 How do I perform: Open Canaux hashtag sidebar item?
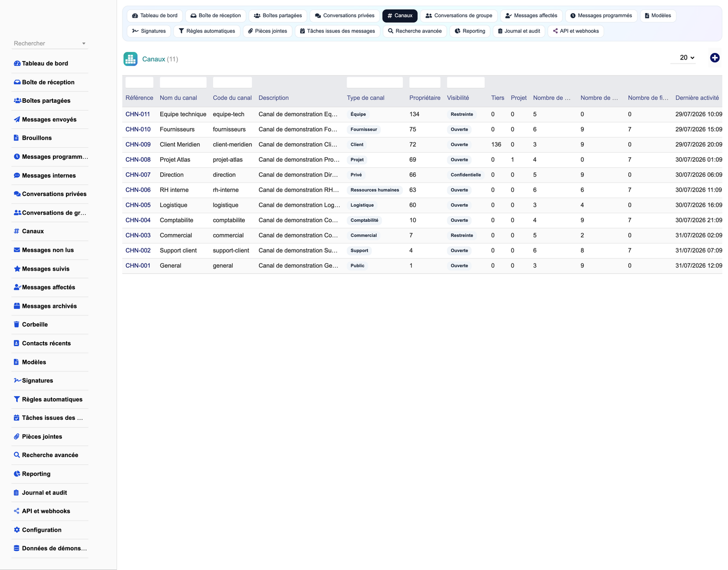click(x=50, y=231)
